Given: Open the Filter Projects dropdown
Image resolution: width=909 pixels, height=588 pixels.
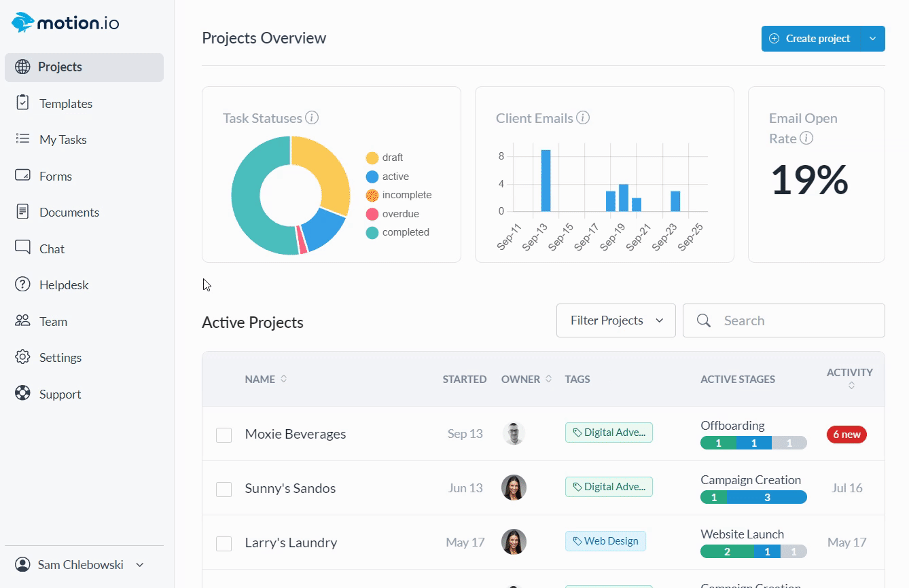Looking at the screenshot, I should [x=616, y=320].
